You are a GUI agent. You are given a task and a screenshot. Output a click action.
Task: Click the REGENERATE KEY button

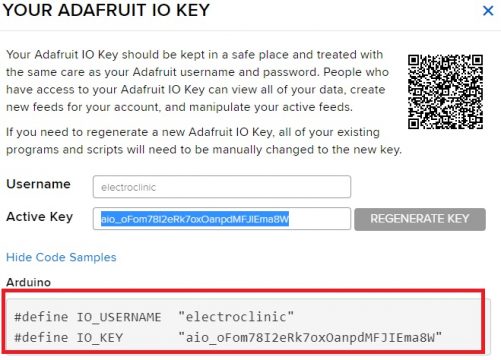click(x=420, y=219)
